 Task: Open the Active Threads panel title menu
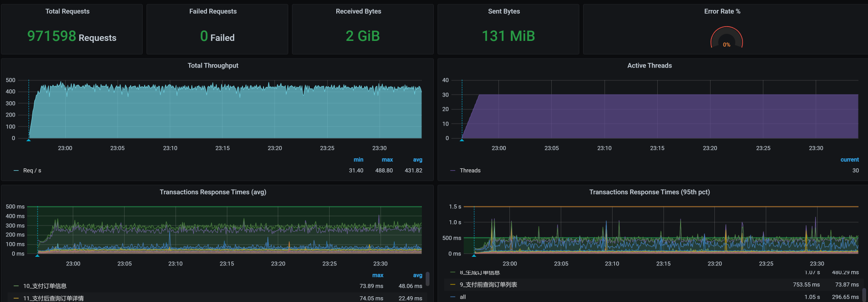point(649,66)
